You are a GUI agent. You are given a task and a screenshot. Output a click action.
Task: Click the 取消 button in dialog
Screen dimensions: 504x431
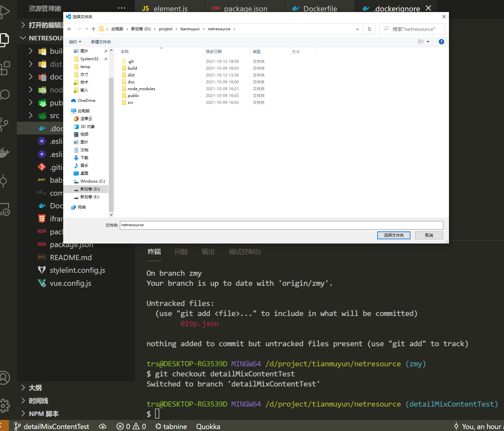click(x=429, y=235)
